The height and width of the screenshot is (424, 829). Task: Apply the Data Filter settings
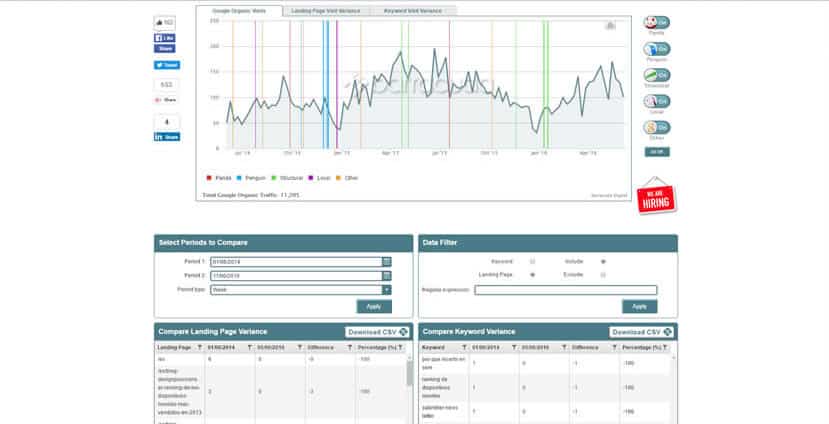pos(639,307)
